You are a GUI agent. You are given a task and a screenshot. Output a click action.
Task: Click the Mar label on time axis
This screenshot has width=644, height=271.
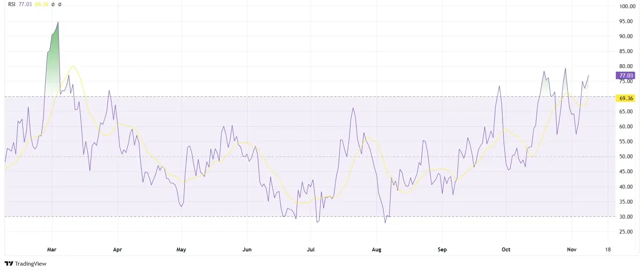52,249
